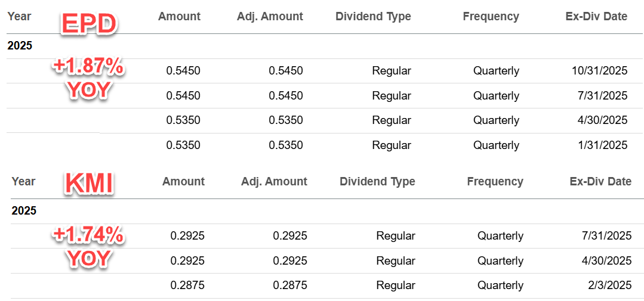Click the 2025 year row under KMI

(x=24, y=211)
